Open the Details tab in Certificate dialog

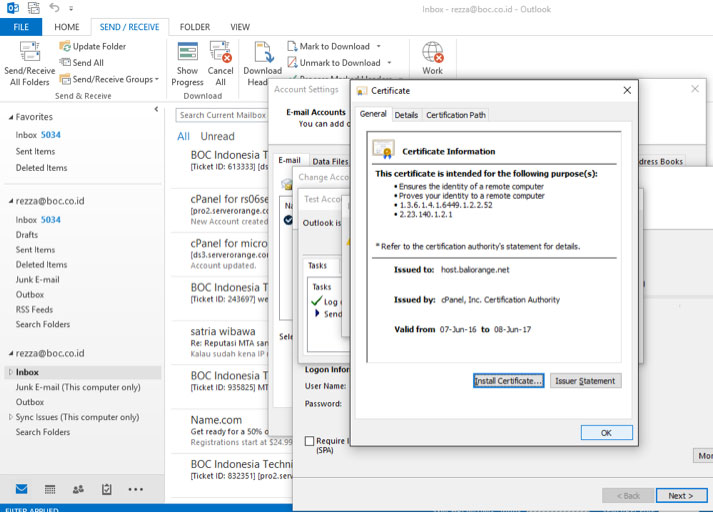406,115
